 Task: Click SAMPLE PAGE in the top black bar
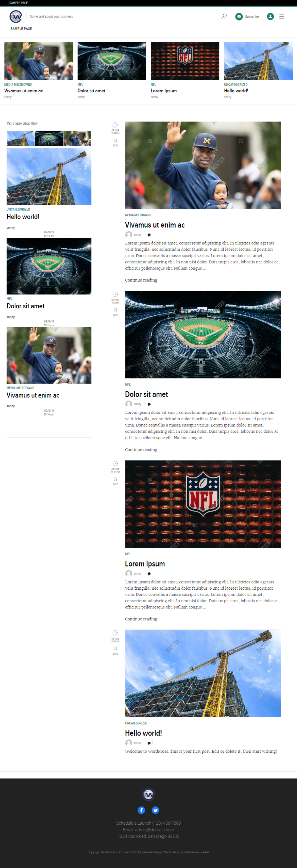(19, 3)
